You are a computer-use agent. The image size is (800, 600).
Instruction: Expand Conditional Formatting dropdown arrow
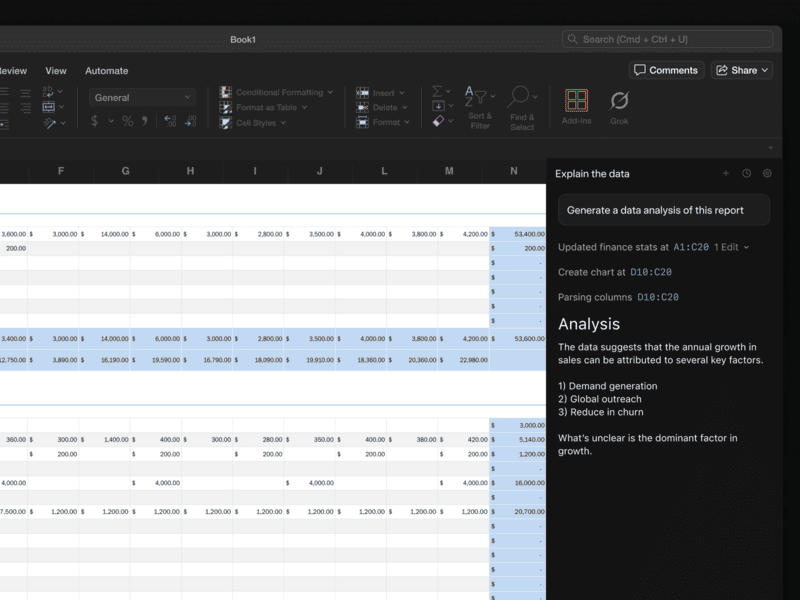pyautogui.click(x=330, y=92)
